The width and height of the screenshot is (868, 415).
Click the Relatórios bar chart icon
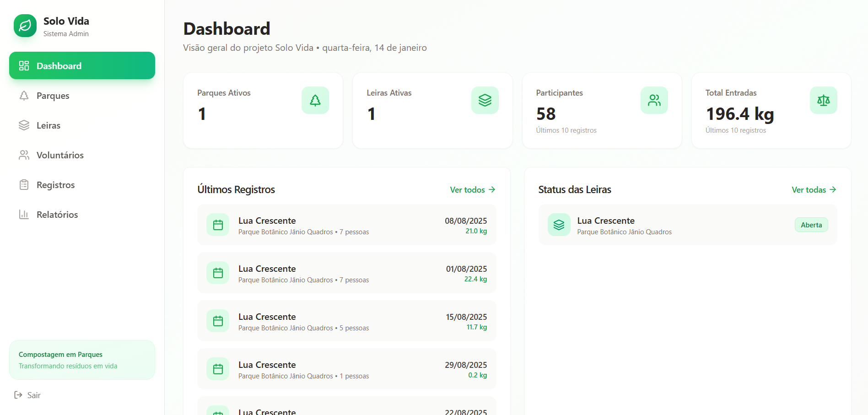(24, 214)
